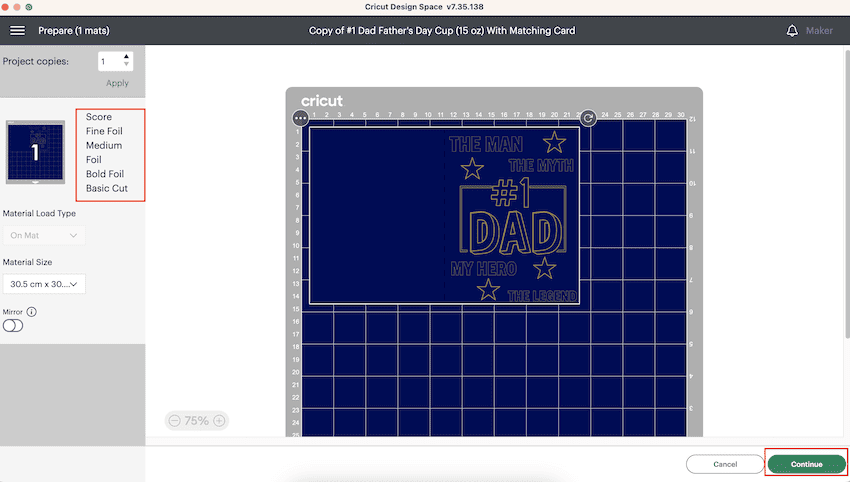Click THE LEGEND text on the mat
Screen dimensions: 850x482
point(542,296)
